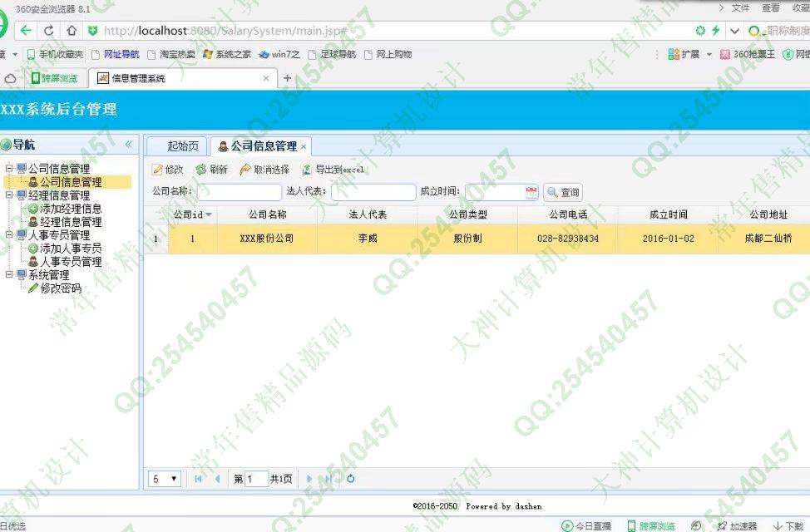Image resolution: width=810 pixels, height=532 pixels.
Task: Close the 公司信息管理 content tab
Action: tap(304, 146)
